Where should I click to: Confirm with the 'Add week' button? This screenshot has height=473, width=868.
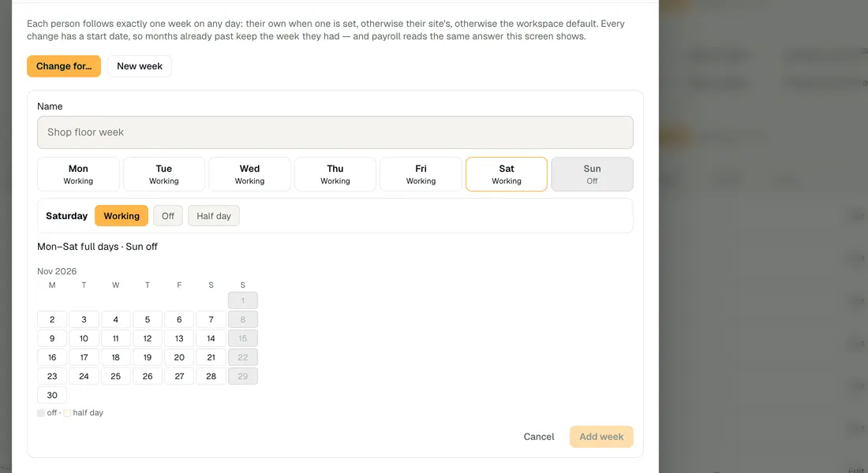tap(601, 437)
